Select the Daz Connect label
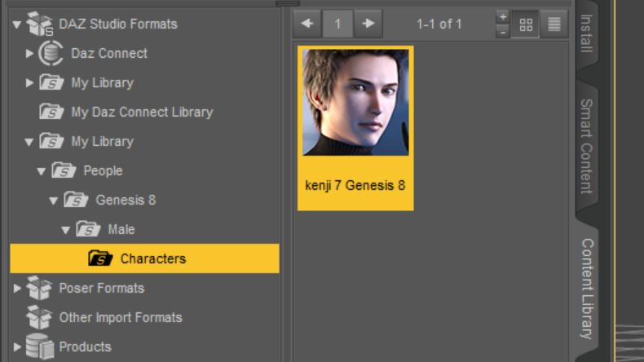 [x=109, y=53]
